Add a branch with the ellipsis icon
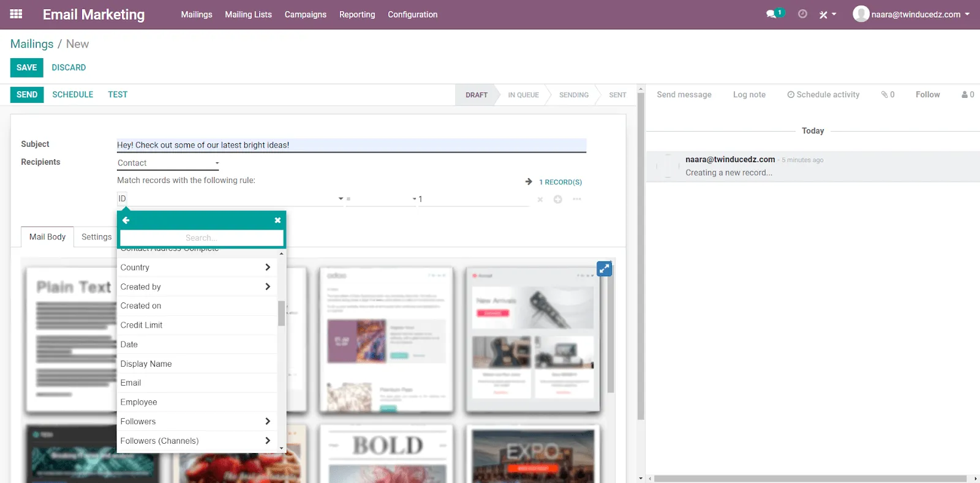Image resolution: width=980 pixels, height=483 pixels. coord(577,199)
